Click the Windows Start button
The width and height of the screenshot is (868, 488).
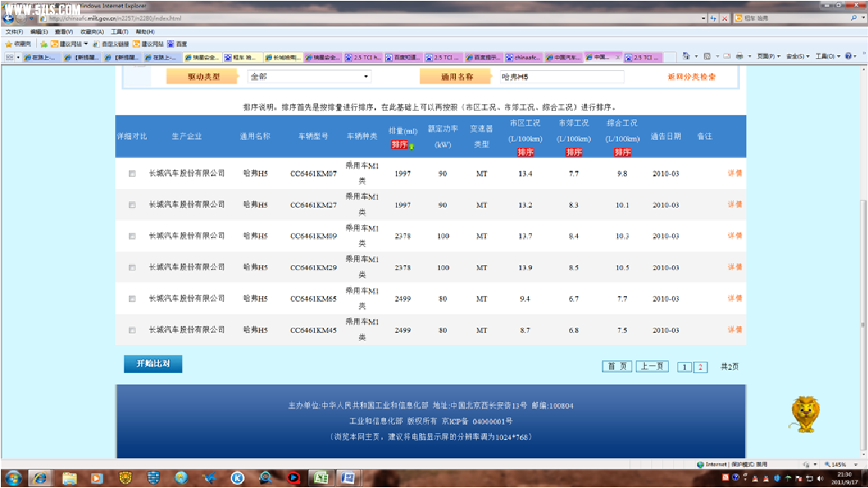click(x=13, y=478)
